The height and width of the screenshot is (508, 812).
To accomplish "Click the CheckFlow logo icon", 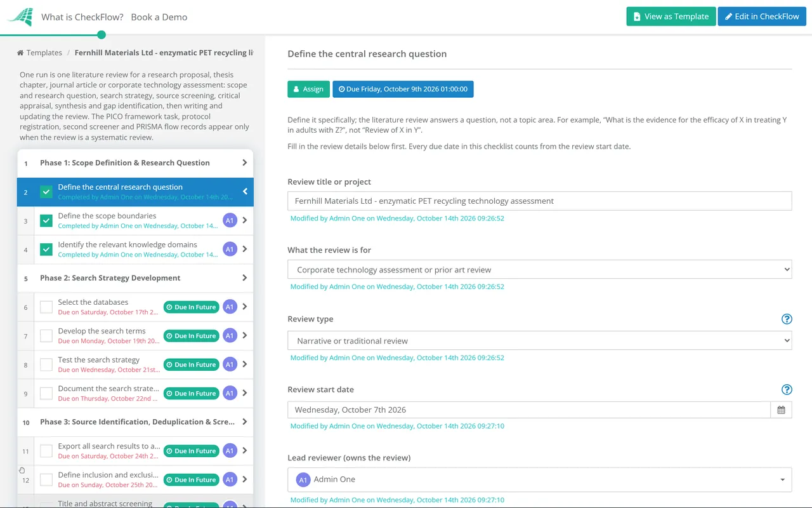I will tap(20, 17).
